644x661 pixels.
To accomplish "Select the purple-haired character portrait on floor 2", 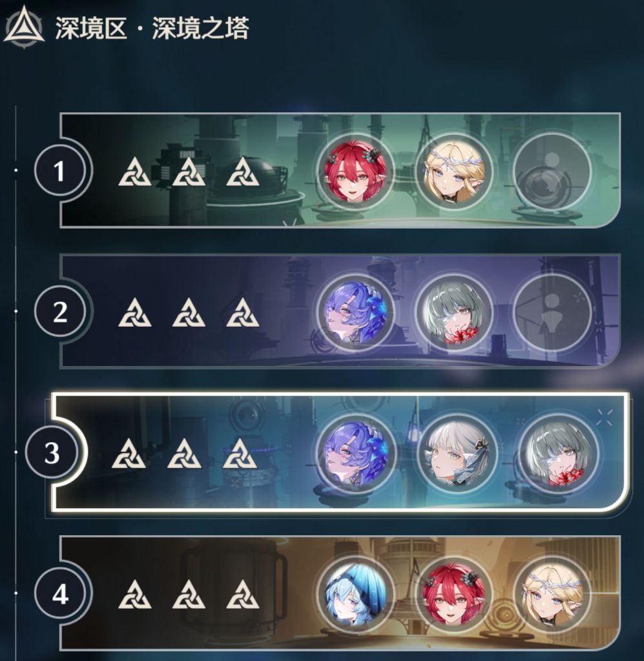I will (355, 313).
